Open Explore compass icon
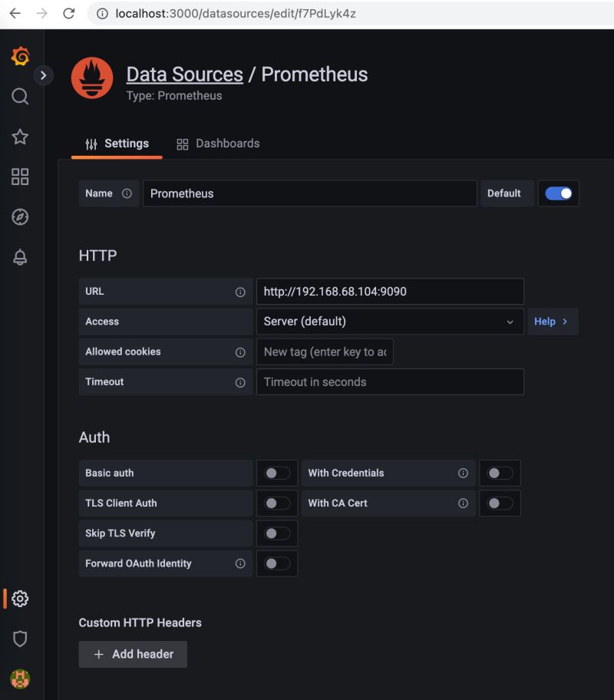This screenshot has width=614, height=700. coord(21,217)
